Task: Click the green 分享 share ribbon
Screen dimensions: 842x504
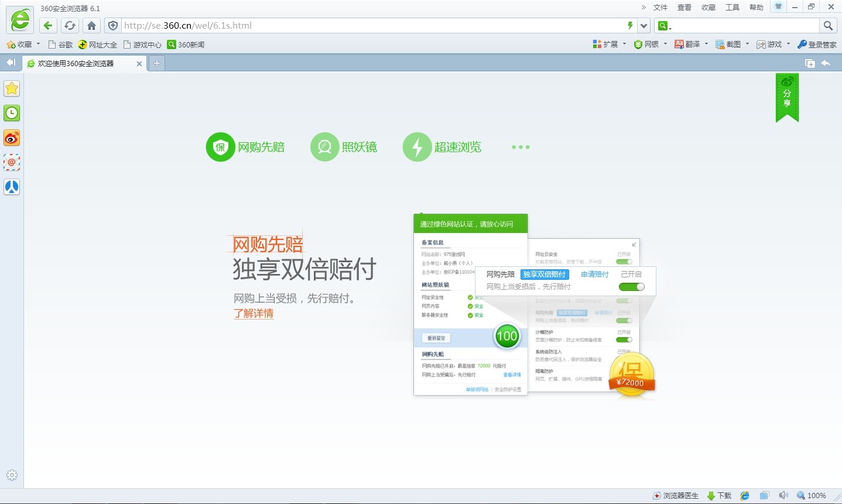Action: (x=787, y=97)
